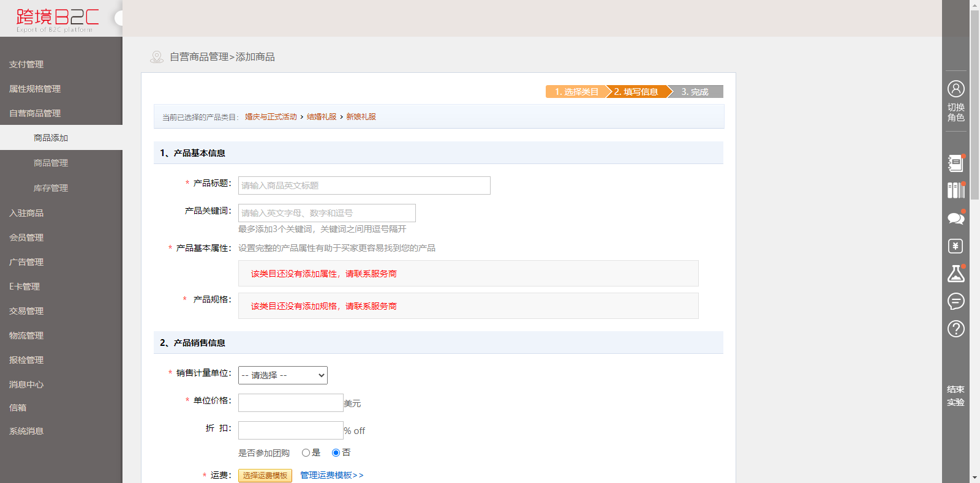
Task: Open 支付管理 in left menu
Action: [x=26, y=64]
